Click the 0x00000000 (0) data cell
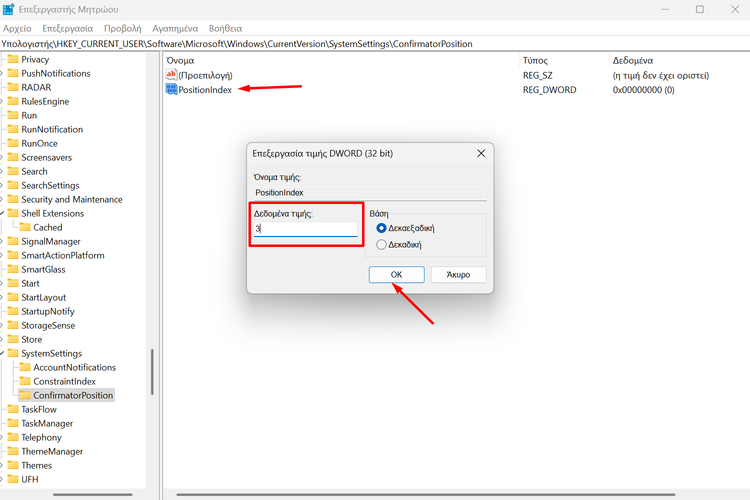This screenshot has height=500, width=750. [643, 89]
